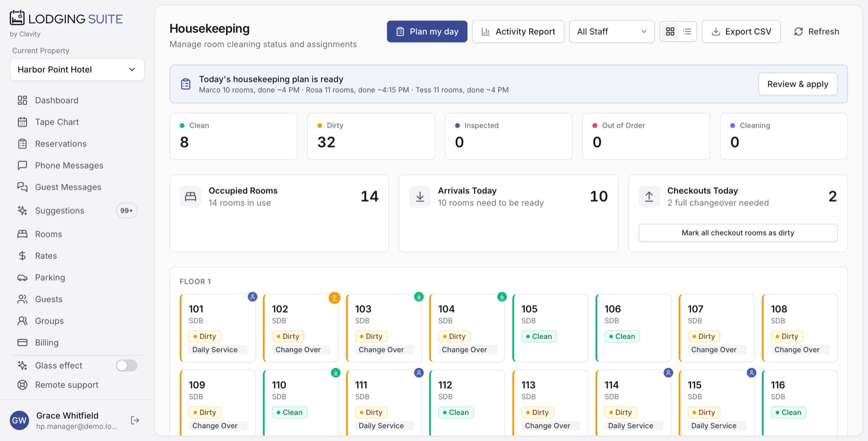Open the Arrivals Today card
The image size is (868, 441).
click(x=508, y=213)
